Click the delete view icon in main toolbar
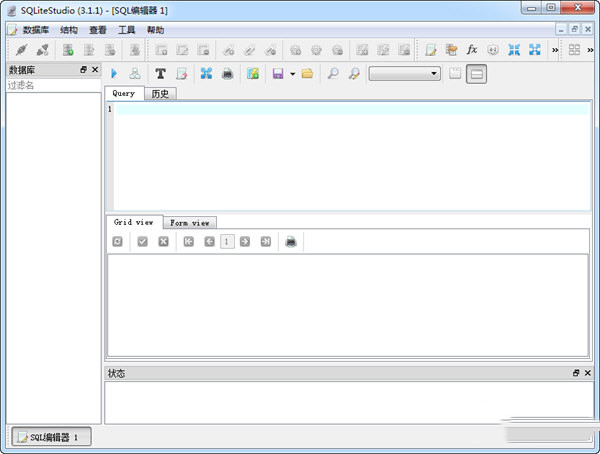 404,50
